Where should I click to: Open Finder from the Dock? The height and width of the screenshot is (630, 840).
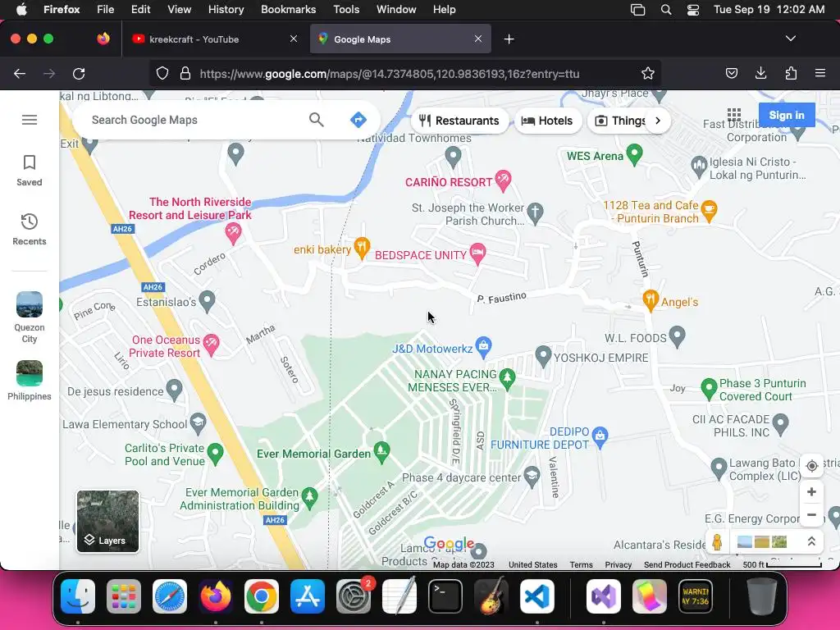coord(78,596)
